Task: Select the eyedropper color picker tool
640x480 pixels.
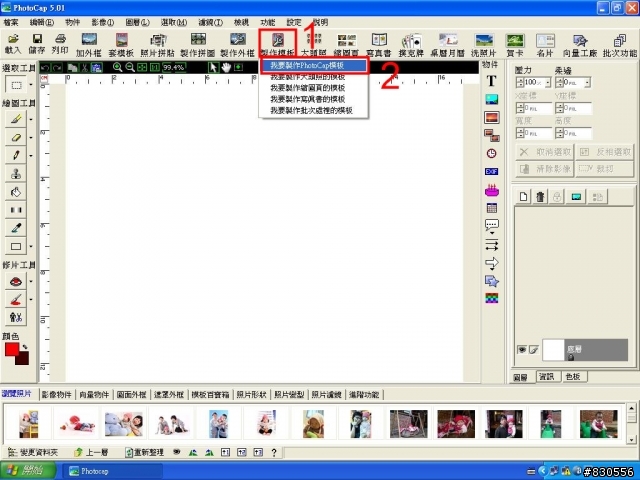Action: 16,228
